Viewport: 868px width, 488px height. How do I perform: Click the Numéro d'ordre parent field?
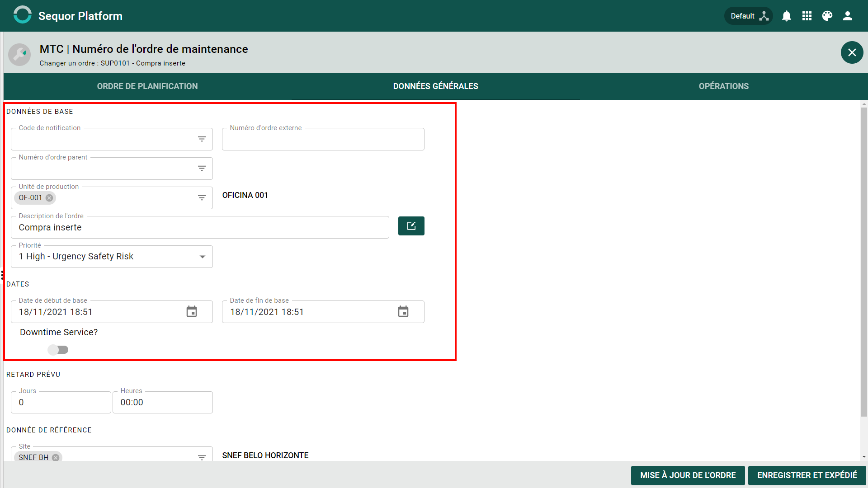(x=112, y=169)
